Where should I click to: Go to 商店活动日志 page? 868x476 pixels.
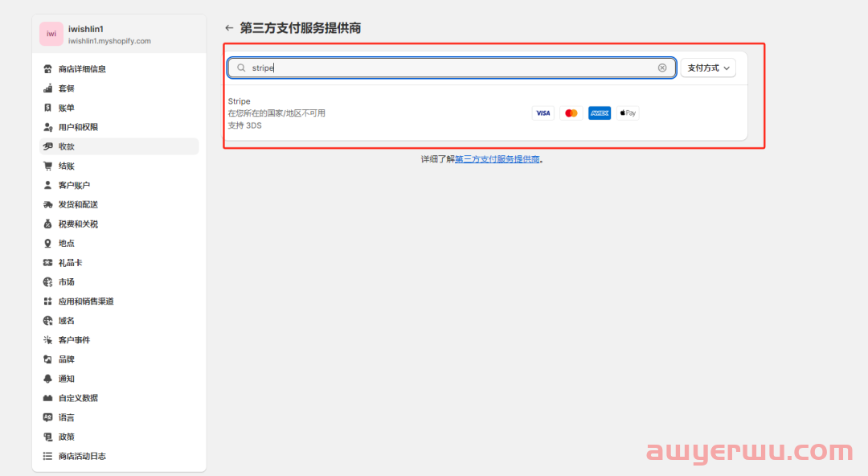[x=119, y=456]
